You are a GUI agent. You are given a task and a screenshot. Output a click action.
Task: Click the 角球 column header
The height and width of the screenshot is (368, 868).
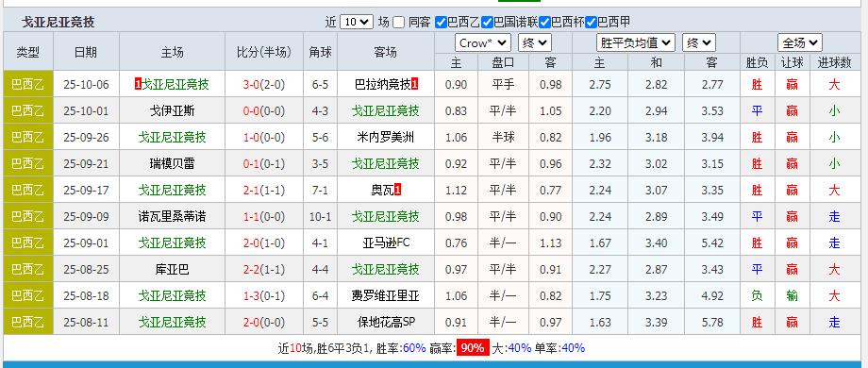pos(321,52)
